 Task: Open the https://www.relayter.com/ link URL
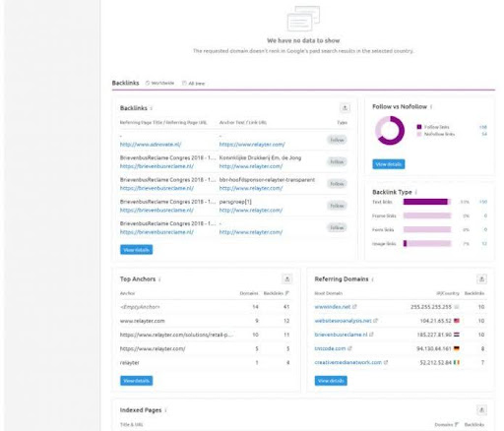coord(252,145)
